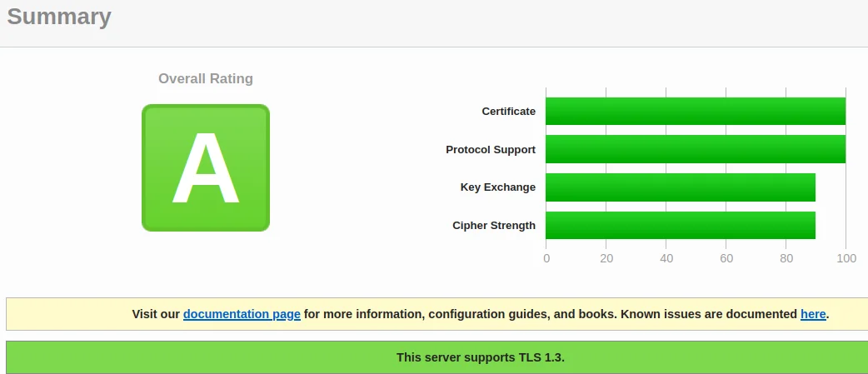Image resolution: width=868 pixels, height=374 pixels.
Task: Click the 'This server supports TLS 1.3' banner
Action: 481,357
